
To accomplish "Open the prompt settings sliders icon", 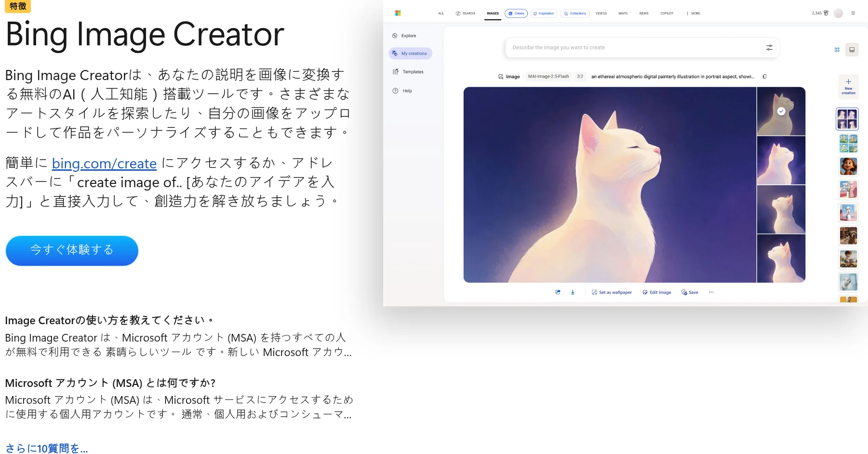I will tap(769, 47).
